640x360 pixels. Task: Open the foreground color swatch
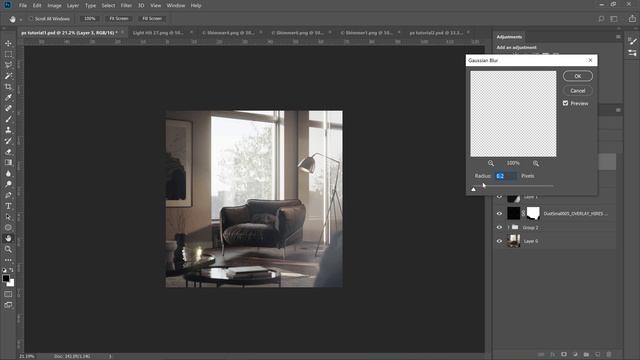pyautogui.click(x=6, y=278)
